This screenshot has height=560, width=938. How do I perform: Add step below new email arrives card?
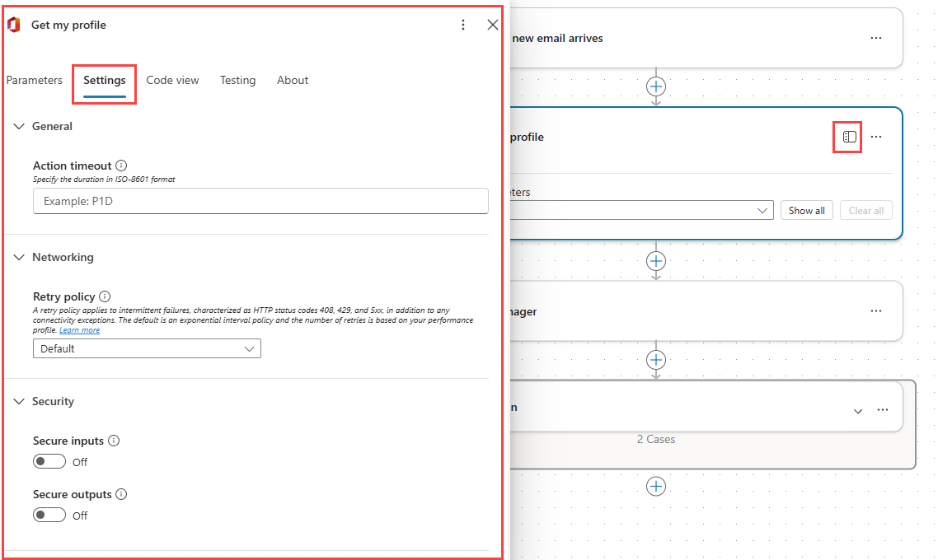tap(656, 86)
